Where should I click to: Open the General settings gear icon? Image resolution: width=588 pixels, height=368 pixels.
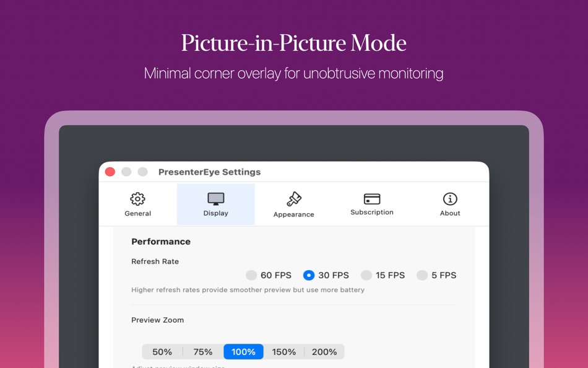click(137, 199)
